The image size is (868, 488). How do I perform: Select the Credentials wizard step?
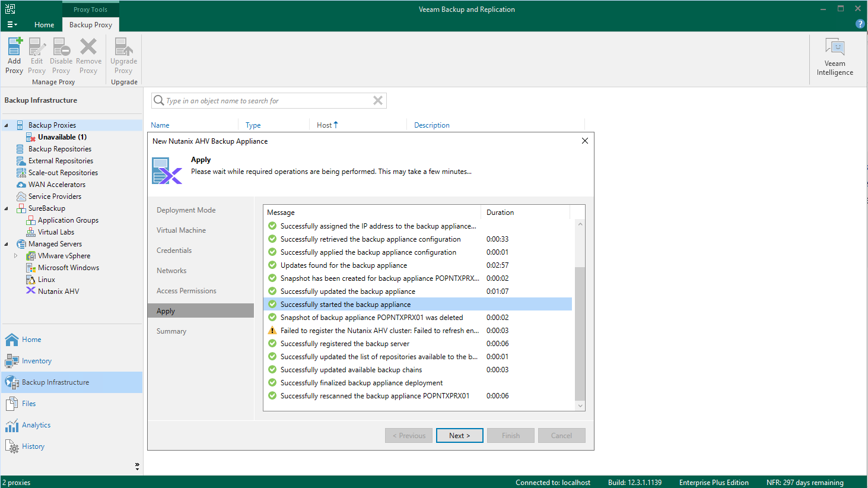click(174, 251)
